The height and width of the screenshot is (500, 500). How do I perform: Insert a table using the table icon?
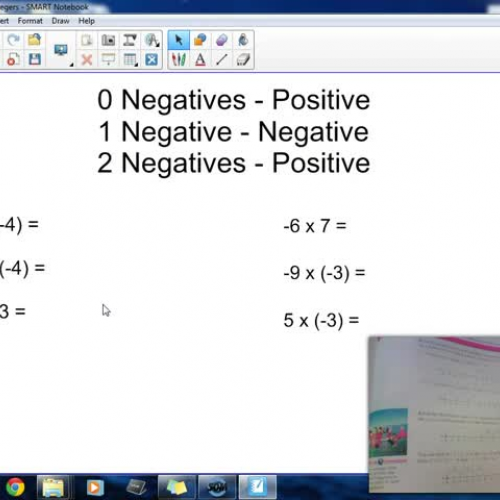tap(129, 60)
